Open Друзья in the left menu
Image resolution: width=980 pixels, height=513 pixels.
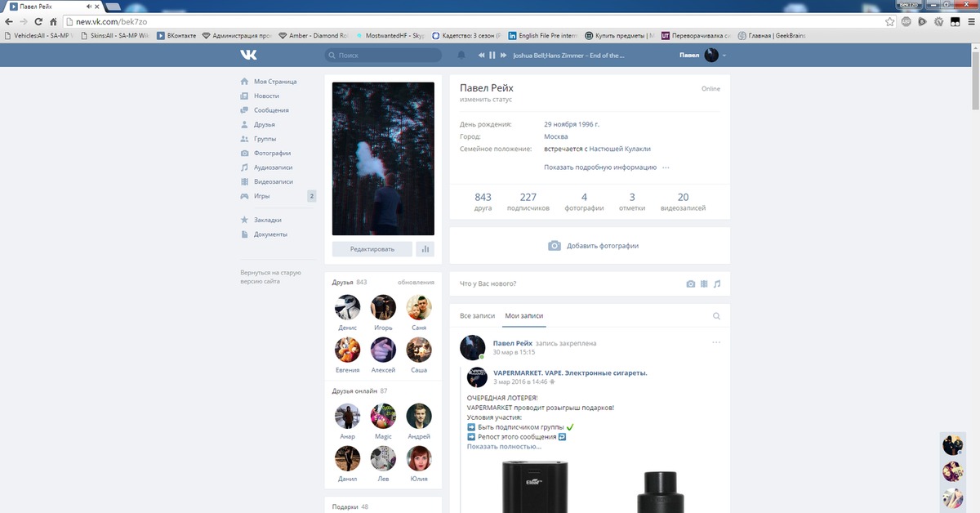click(x=264, y=124)
